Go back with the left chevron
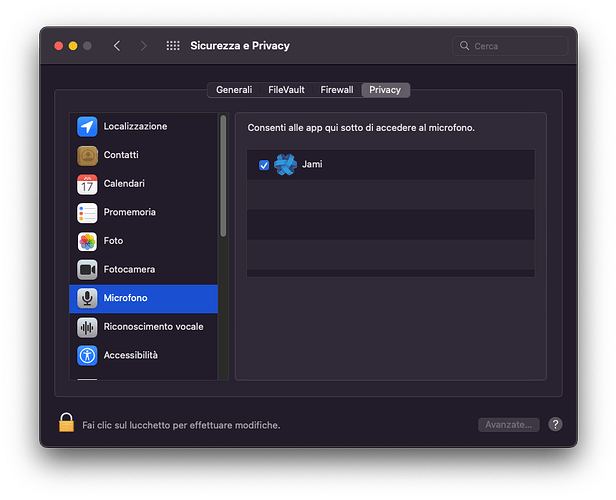Image resolution: width=616 pixels, height=500 pixels. 117,46
